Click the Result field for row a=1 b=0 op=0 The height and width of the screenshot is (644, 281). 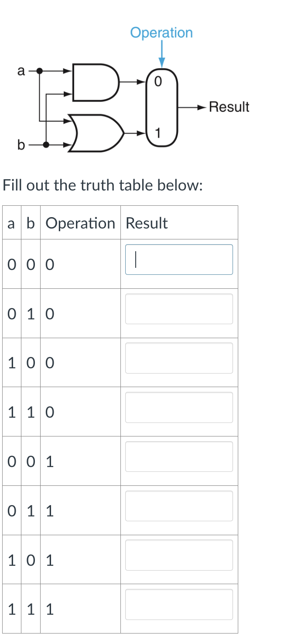coord(179,358)
